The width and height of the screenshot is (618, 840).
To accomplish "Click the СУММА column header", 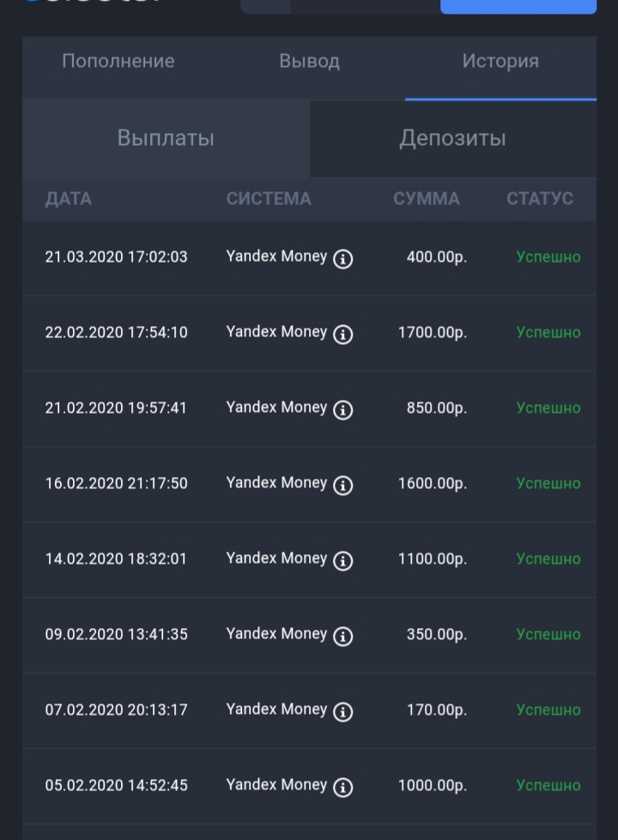I will tap(427, 199).
